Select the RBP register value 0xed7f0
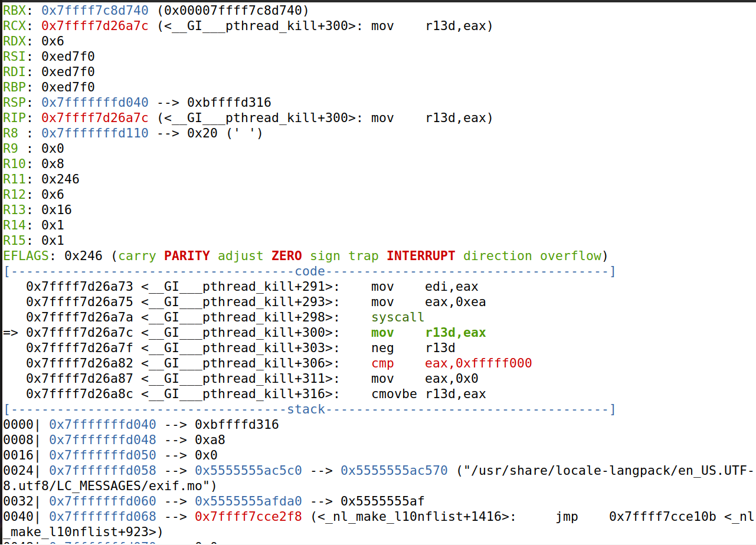Screen dimensions: 756x545 pyautogui.click(x=68, y=87)
